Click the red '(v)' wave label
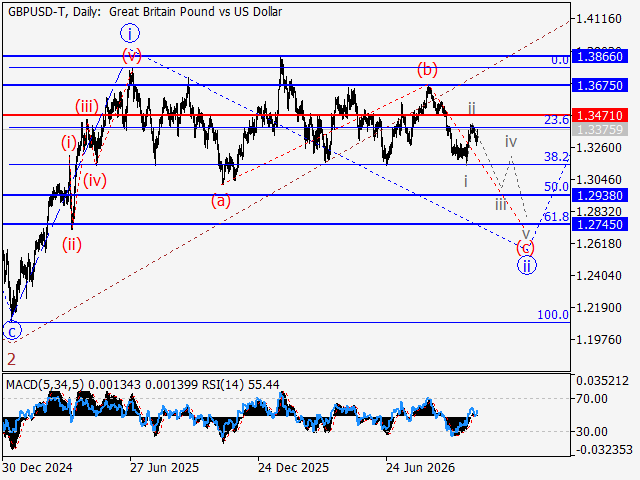 [x=132, y=55]
